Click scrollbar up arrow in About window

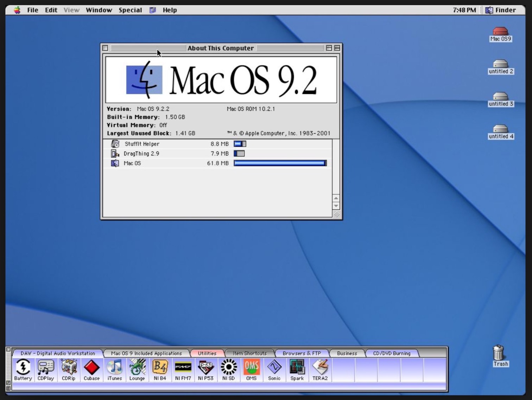[336, 198]
